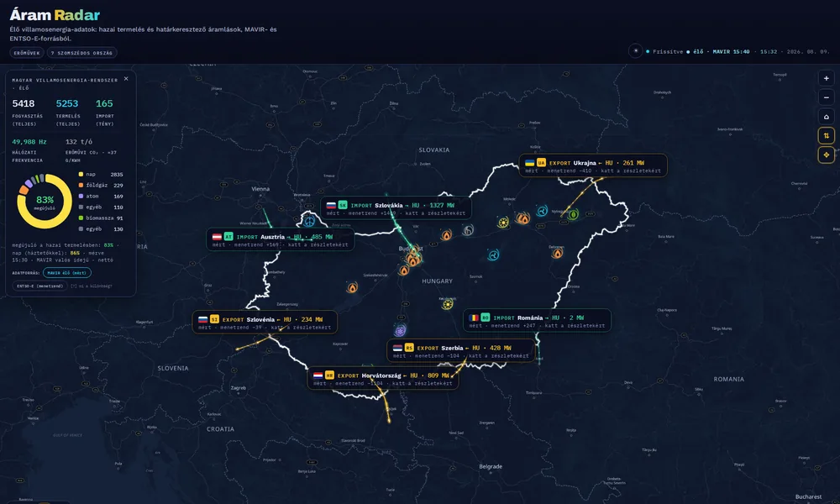Click the 83% megújuló donut chart
Viewport: 840px width, 504px height.
pyautogui.click(x=45, y=202)
